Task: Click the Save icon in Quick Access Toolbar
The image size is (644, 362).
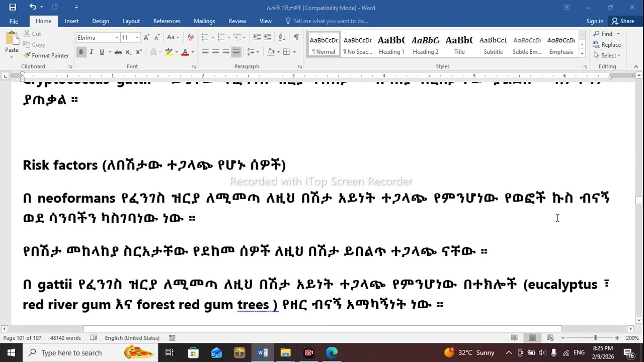Action: [13, 7]
